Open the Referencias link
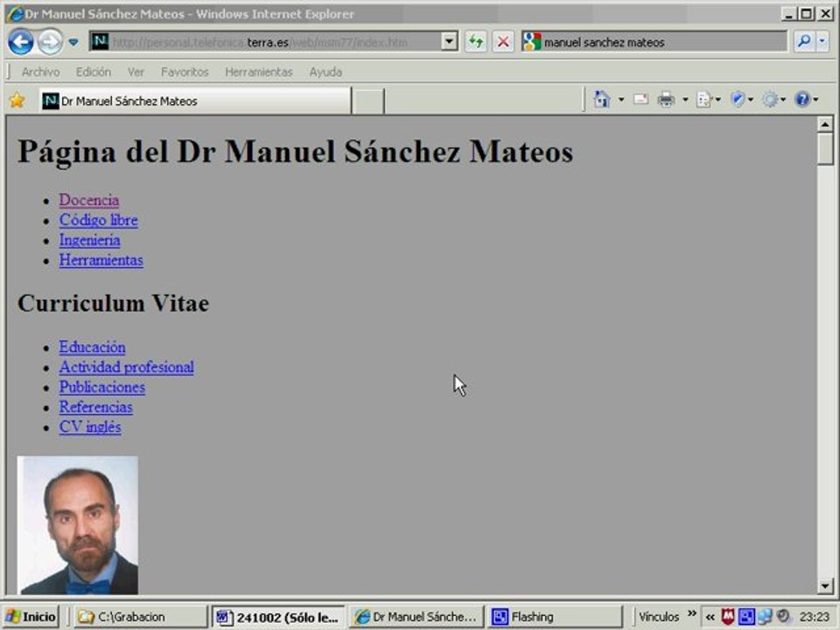 tap(95, 407)
